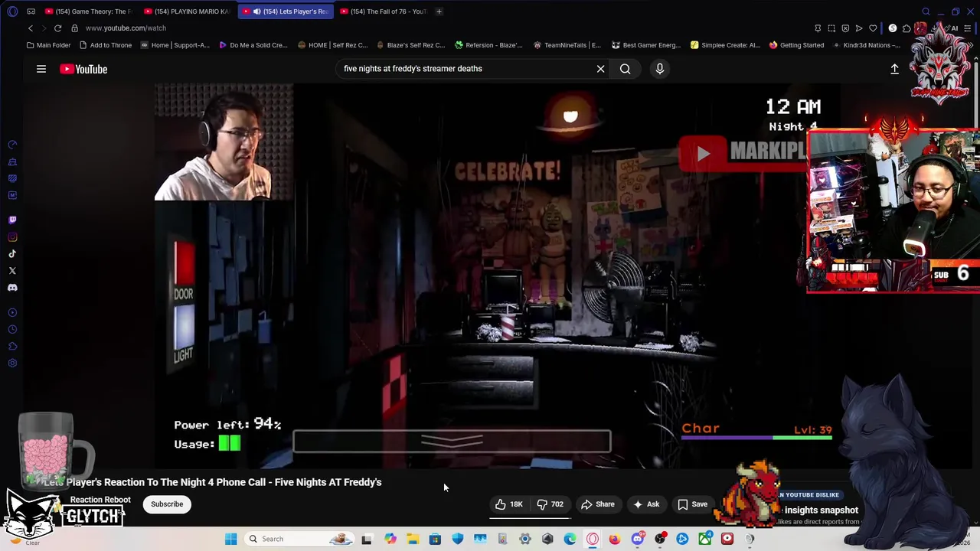Open the Best Gamer Energ... bookmark

646,45
